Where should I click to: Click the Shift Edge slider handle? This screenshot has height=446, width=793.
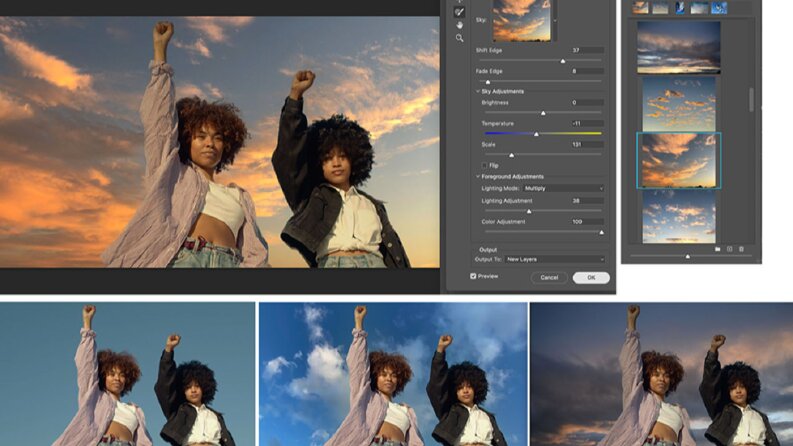(563, 61)
